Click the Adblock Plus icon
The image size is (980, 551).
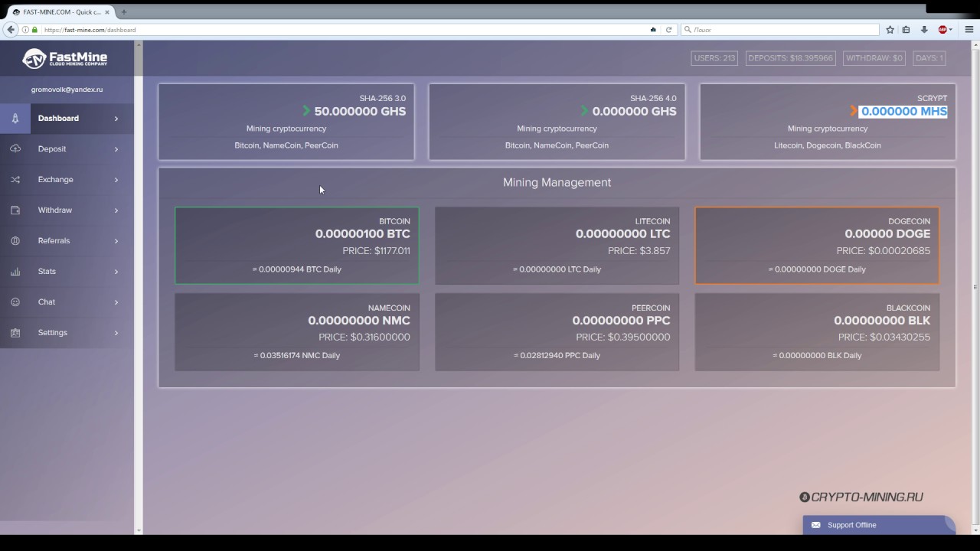(x=942, y=30)
